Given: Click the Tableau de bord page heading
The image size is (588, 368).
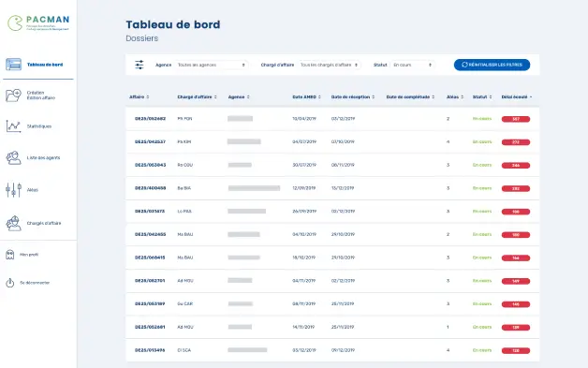Looking at the screenshot, I should pos(173,24).
